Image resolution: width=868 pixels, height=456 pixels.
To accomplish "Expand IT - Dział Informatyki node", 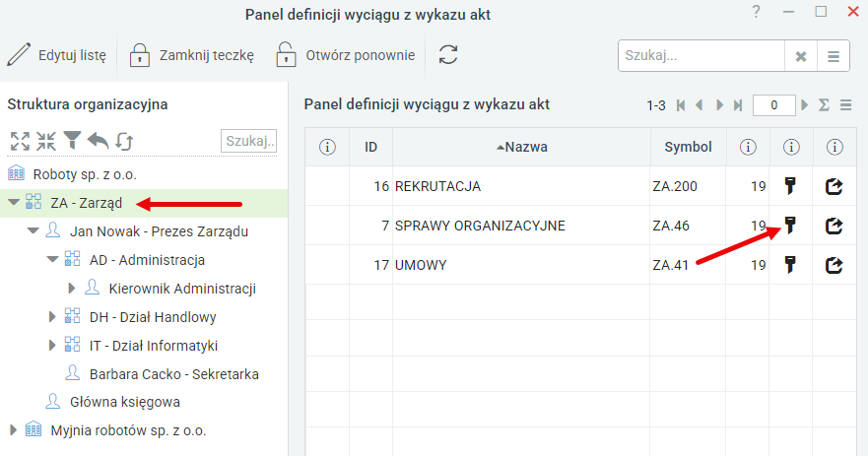I will [x=52, y=346].
